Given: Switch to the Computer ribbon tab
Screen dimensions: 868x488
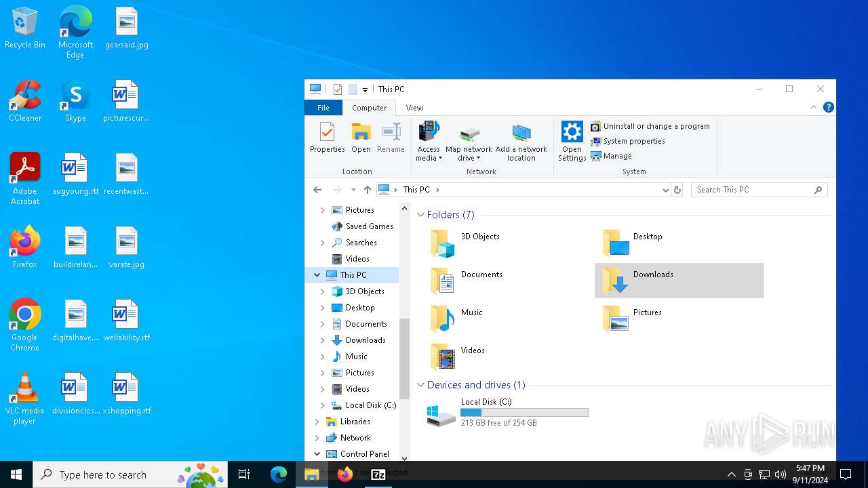Looking at the screenshot, I should (370, 108).
